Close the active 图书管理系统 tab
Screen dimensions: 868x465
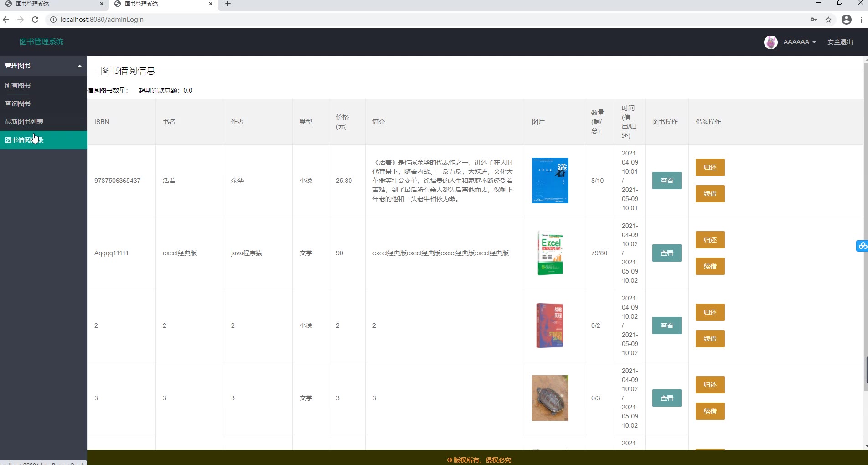click(211, 4)
